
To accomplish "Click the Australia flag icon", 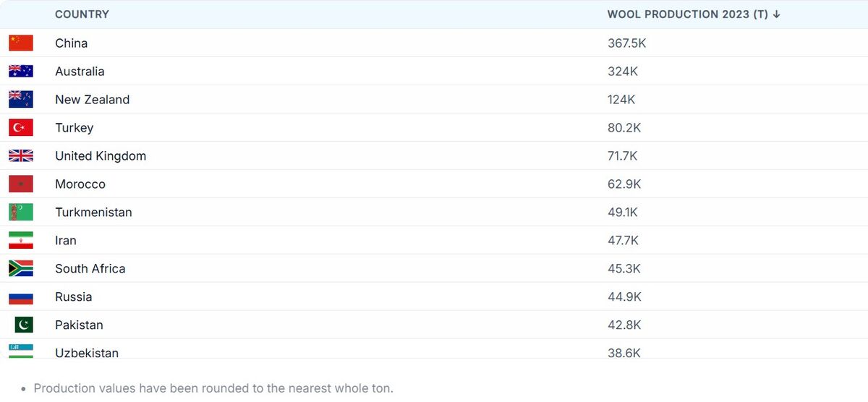I will [x=21, y=72].
